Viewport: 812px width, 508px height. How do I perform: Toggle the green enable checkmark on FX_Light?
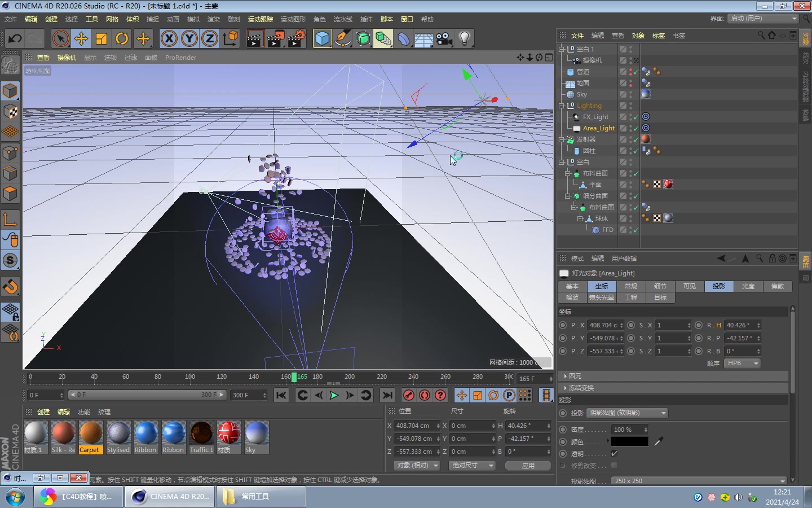[x=637, y=117]
